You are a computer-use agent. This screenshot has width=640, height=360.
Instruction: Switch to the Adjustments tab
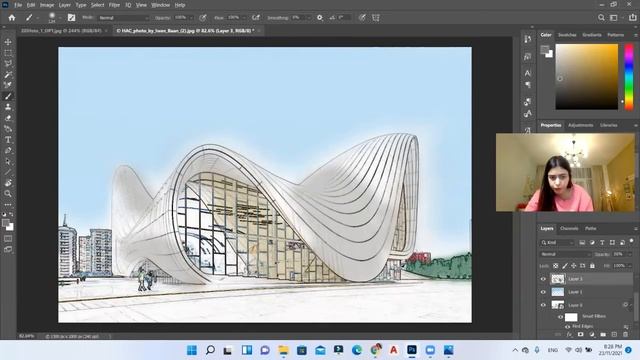pos(580,125)
